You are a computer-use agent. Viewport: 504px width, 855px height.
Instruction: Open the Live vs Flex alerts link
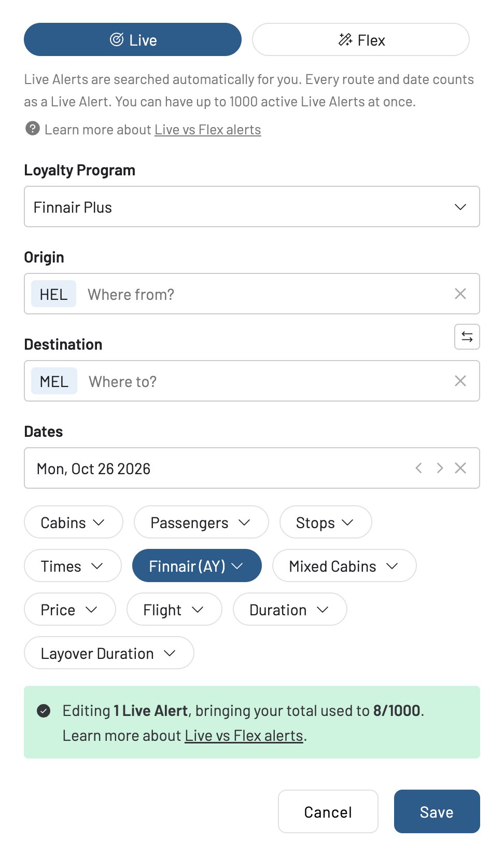(x=207, y=129)
